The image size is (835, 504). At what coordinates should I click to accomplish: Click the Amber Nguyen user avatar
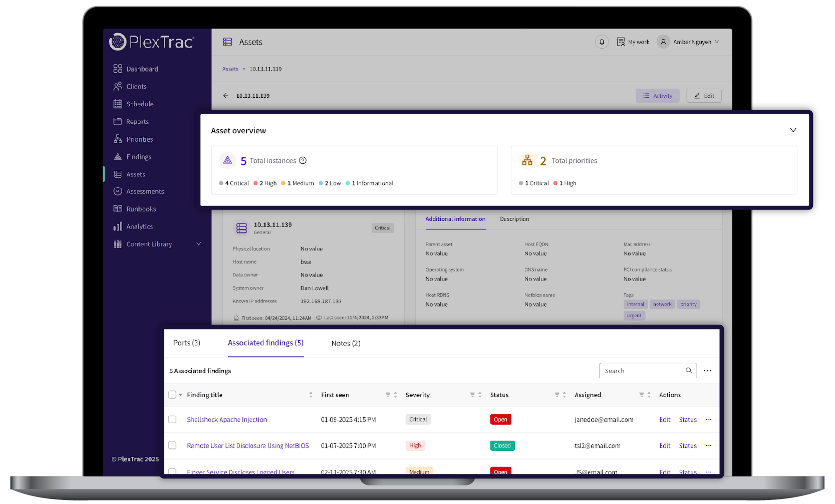[663, 42]
